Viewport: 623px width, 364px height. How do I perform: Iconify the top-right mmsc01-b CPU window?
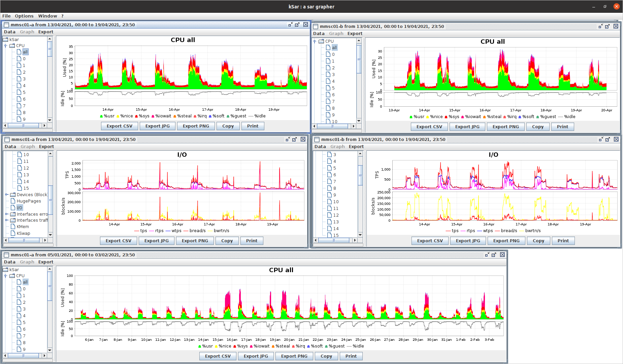[x=601, y=26]
